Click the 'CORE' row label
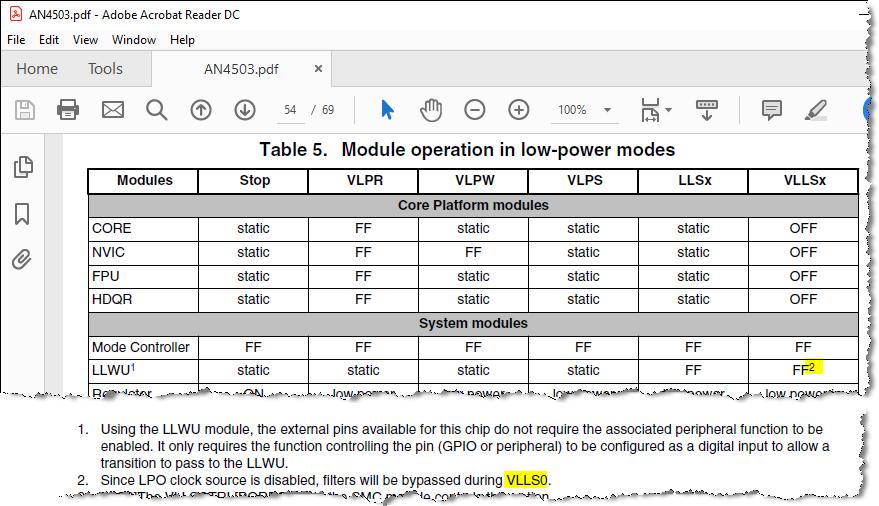Image resolution: width=879 pixels, height=506 pixels. 112,229
